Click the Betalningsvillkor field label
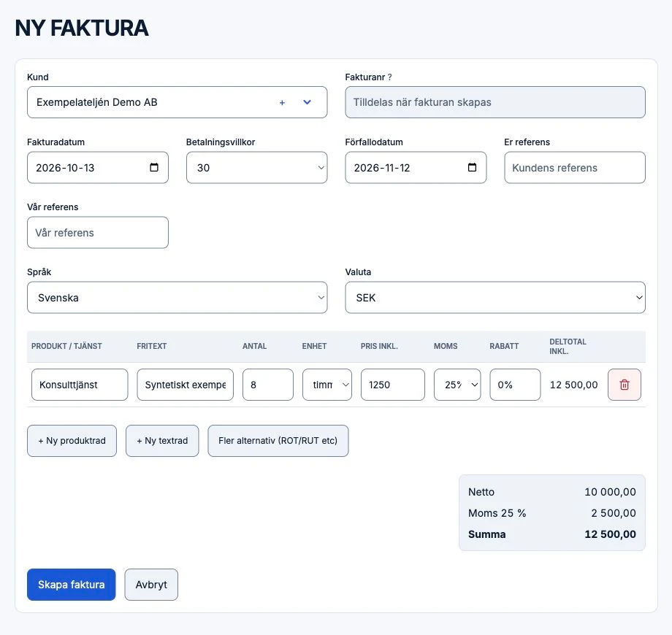672x635 pixels. 221,142
